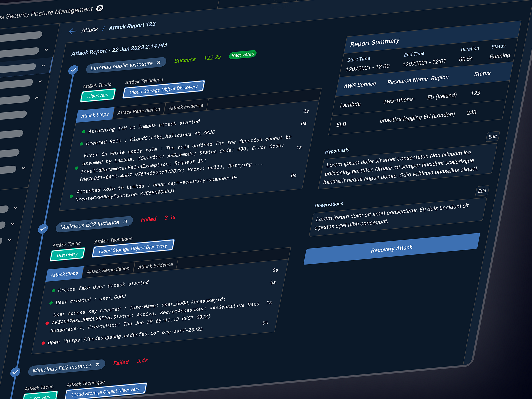532x399 pixels.
Task: Click the green status dot beside Created Role step
Action: (x=81, y=144)
